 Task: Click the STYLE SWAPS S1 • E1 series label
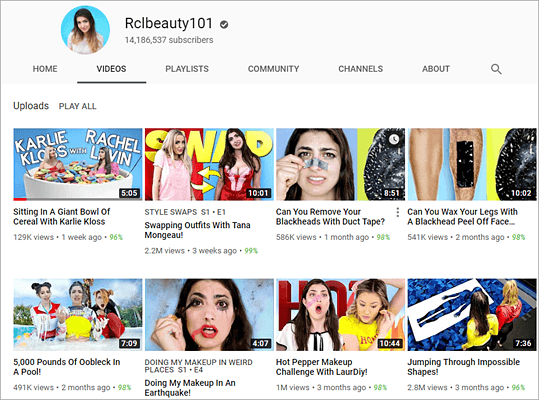coord(185,212)
